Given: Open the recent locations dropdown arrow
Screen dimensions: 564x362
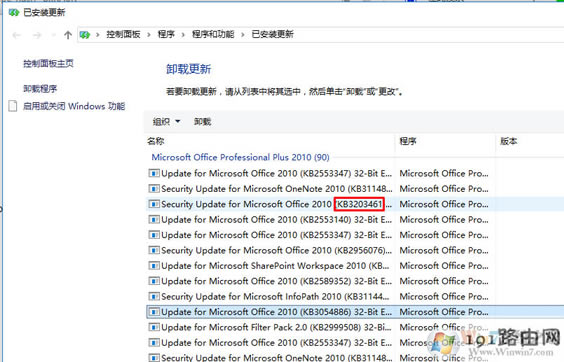Looking at the screenshot, I should (x=54, y=35).
